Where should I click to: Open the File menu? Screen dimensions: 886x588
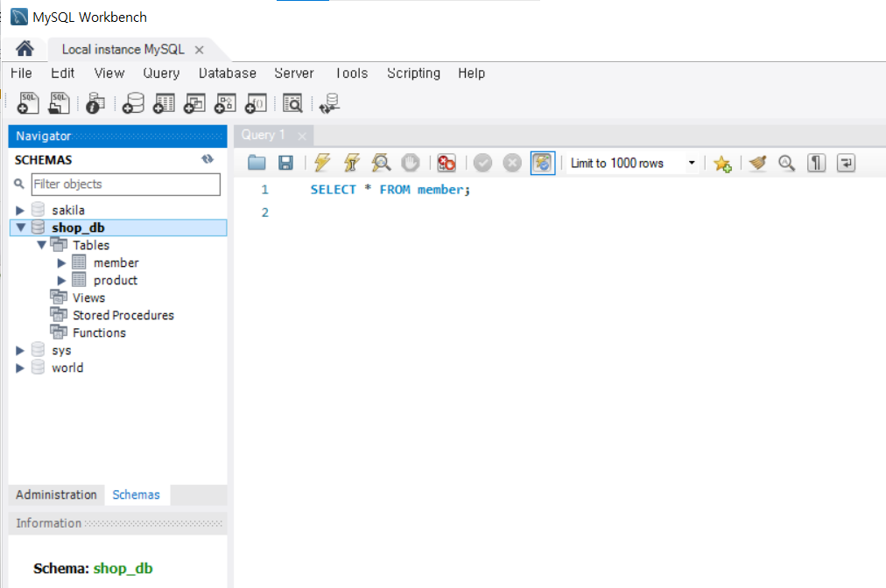coord(22,73)
